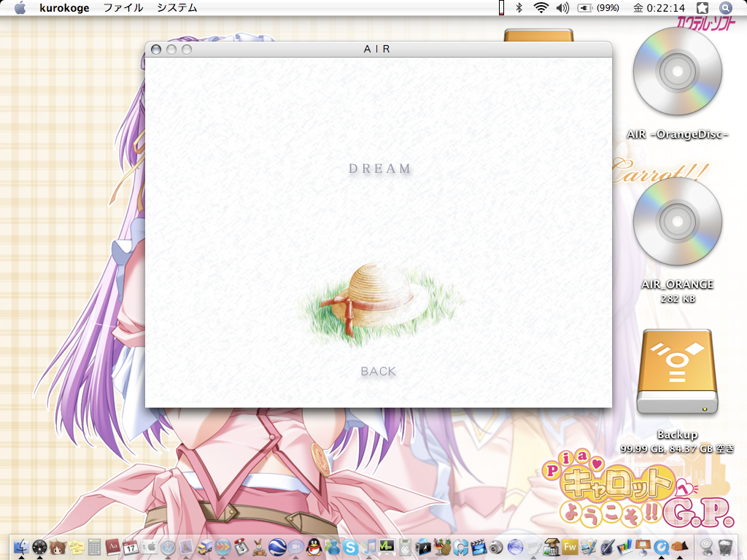
Task: Open the Wi-Fi status menu
Action: pyautogui.click(x=541, y=7)
